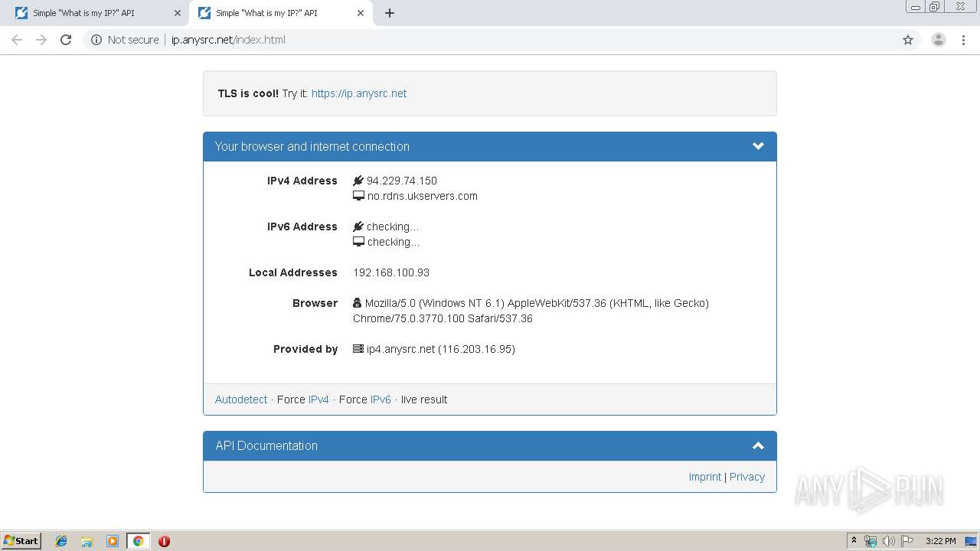Screen dimensions: 980x551
Task: Open the https://ip.anysrc.net link
Action: point(359,93)
